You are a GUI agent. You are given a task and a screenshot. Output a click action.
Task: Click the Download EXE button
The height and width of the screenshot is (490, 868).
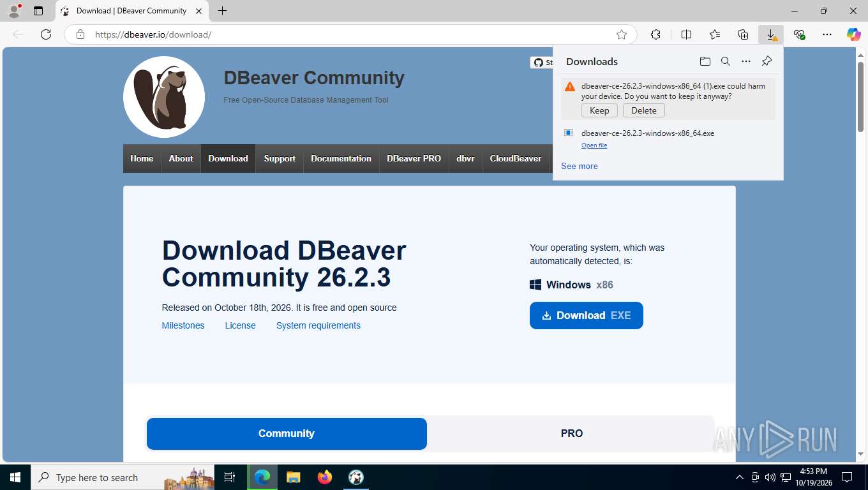click(587, 315)
